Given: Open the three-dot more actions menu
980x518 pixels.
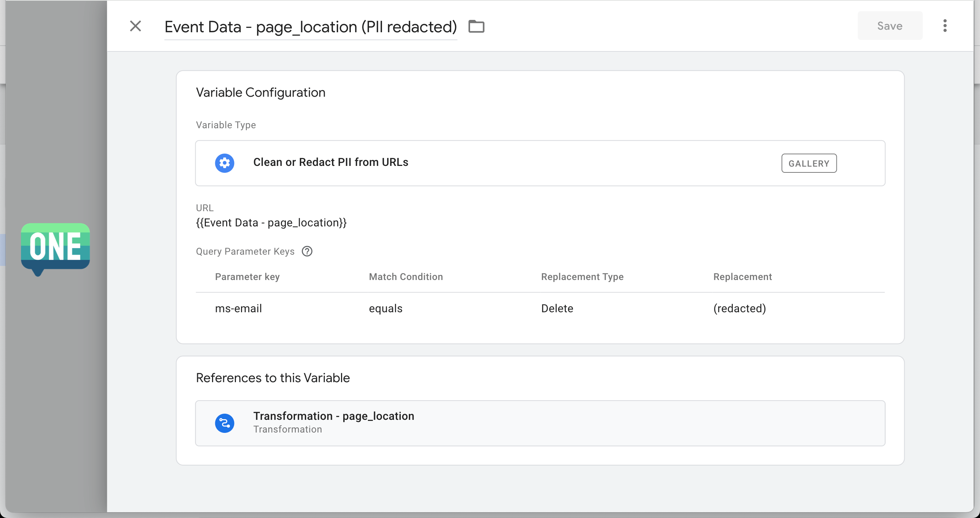Looking at the screenshot, I should (944, 26).
